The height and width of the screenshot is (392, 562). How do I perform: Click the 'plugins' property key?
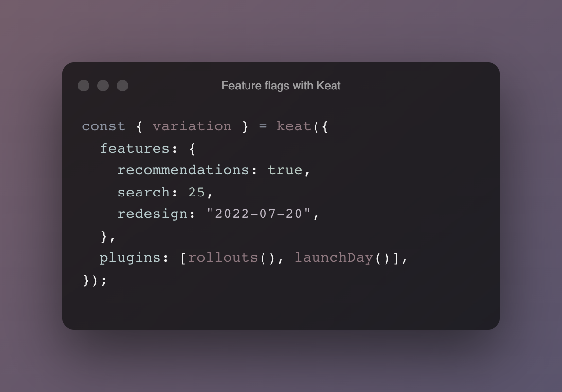(x=130, y=258)
